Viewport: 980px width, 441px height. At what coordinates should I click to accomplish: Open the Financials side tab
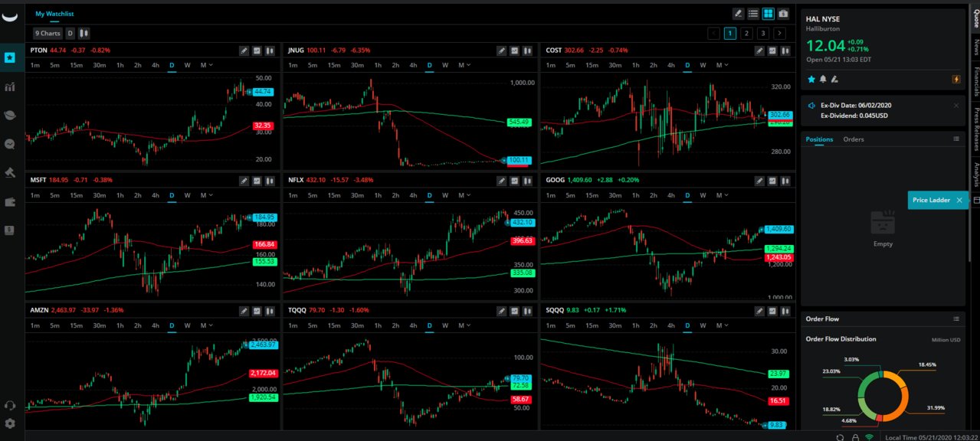coord(975,82)
